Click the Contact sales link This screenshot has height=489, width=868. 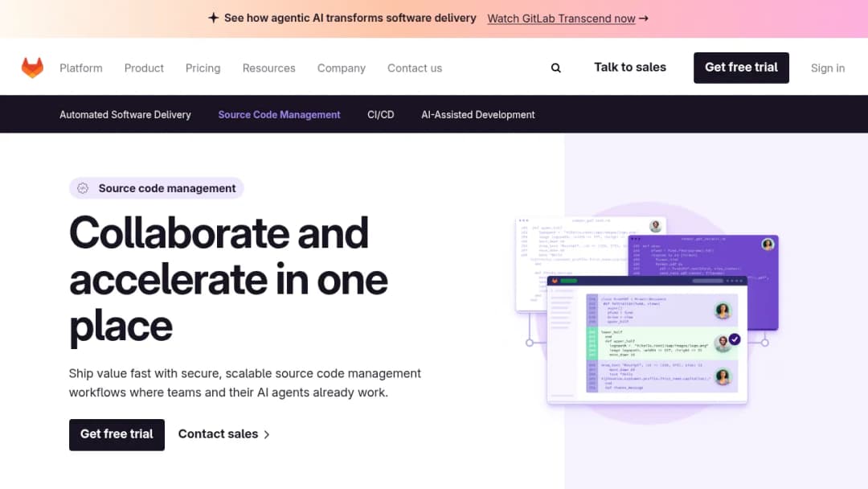(224, 434)
